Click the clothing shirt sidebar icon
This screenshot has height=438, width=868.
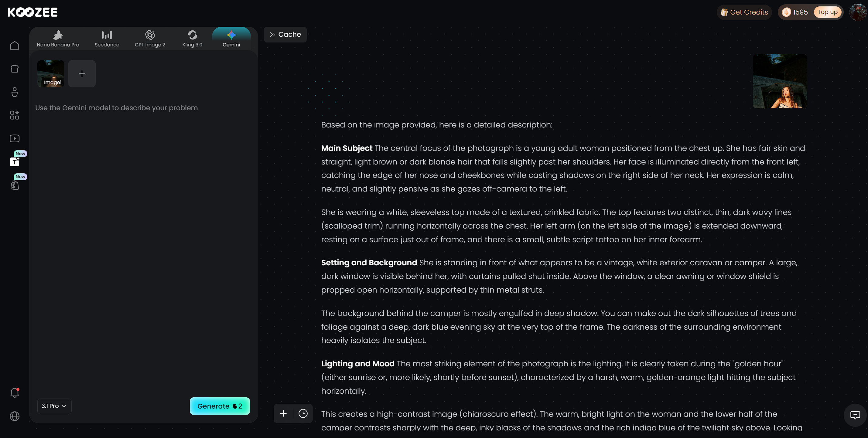click(15, 69)
